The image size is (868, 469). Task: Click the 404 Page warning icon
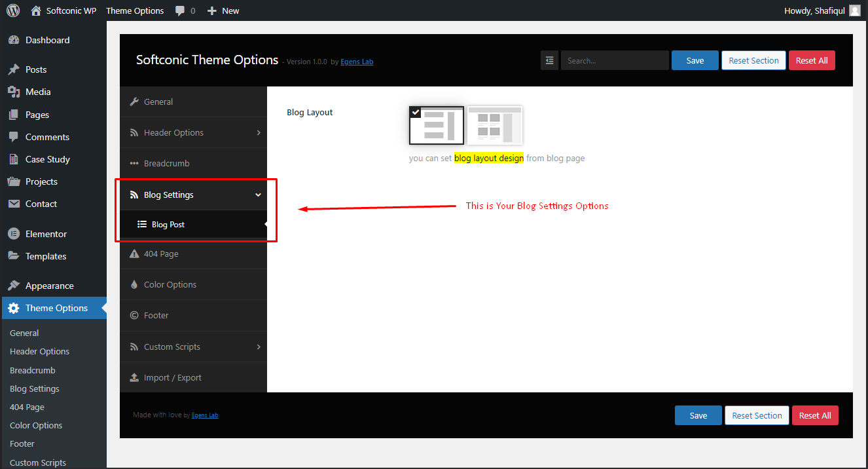(134, 253)
